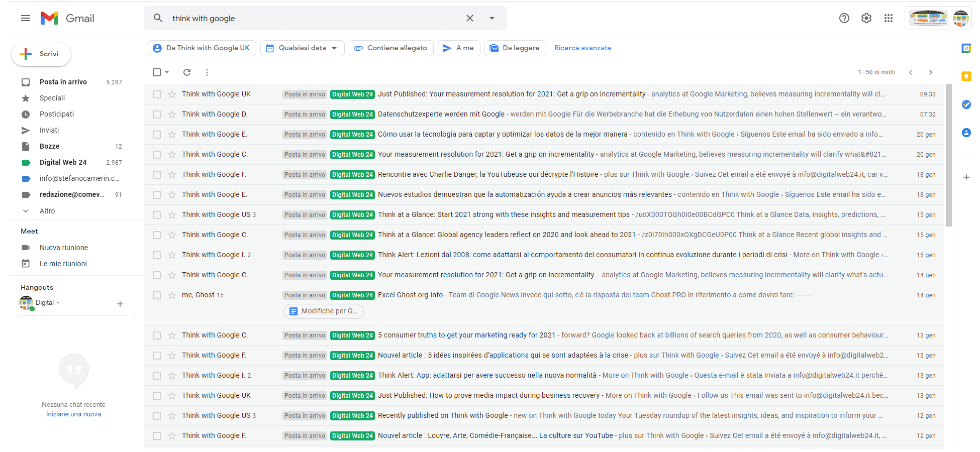This screenshot has height=452, width=980.
Task: Open Google Tasks in the side panel
Action: [966, 104]
